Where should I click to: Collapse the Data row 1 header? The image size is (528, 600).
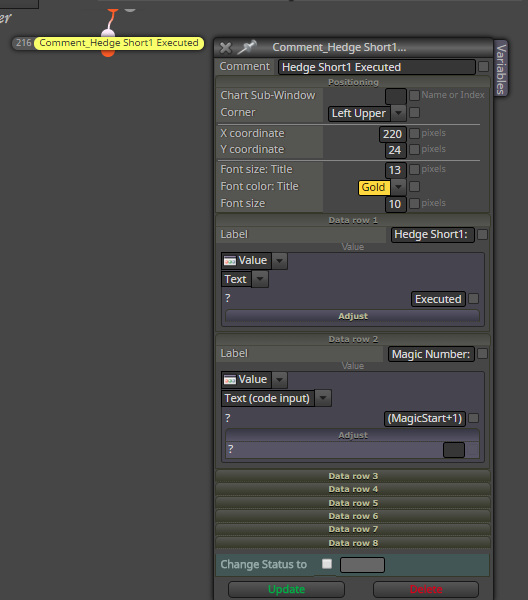click(x=353, y=220)
